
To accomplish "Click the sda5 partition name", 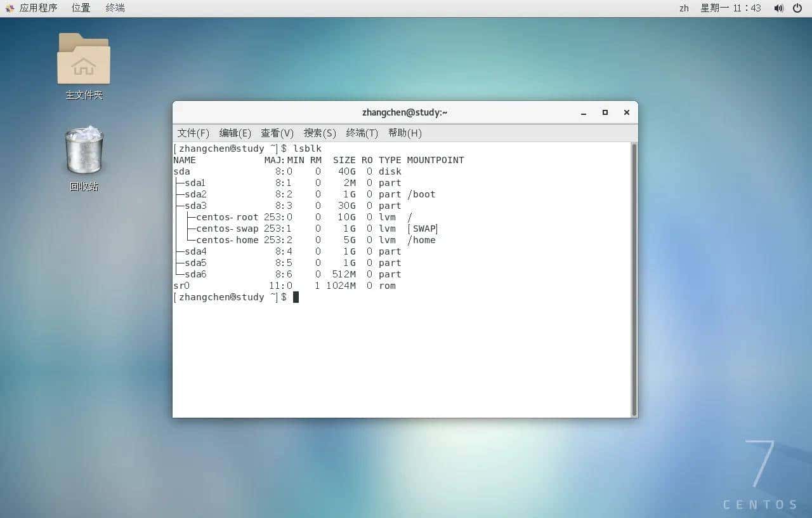I will (195, 263).
